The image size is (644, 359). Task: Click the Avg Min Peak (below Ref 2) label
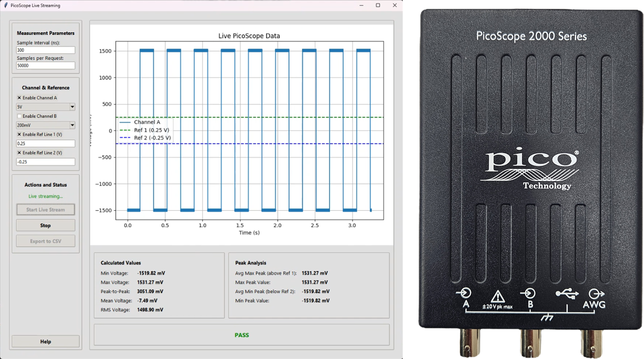tap(266, 291)
